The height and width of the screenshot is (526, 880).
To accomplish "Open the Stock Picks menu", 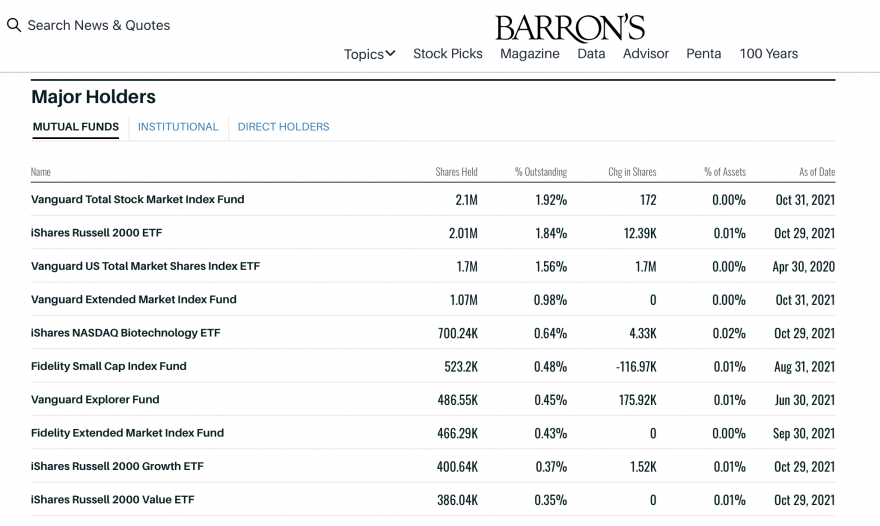I will (448, 53).
